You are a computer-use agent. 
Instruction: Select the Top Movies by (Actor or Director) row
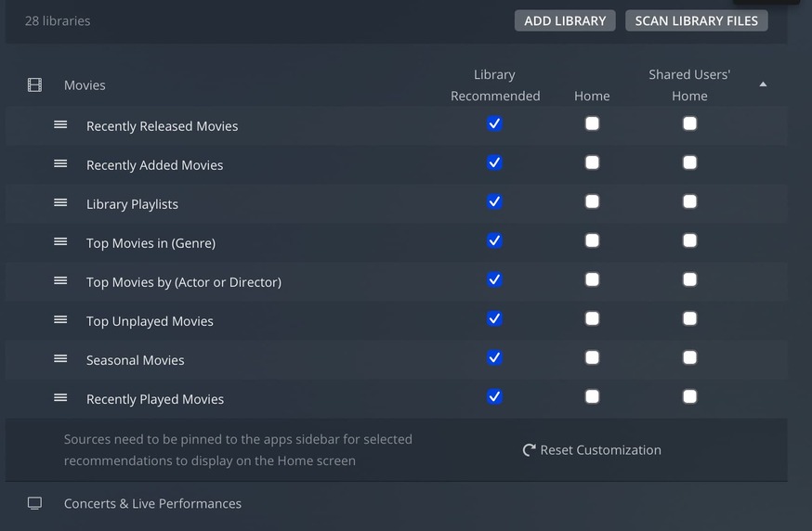(x=183, y=282)
